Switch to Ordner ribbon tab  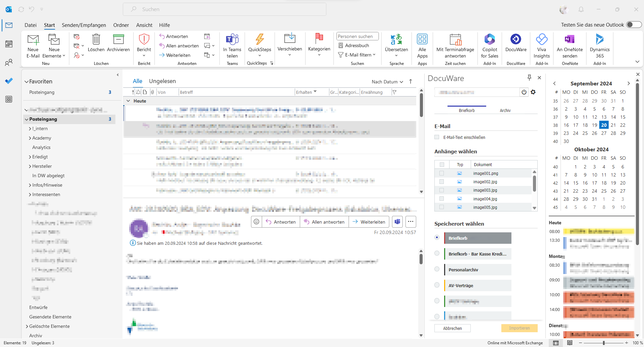coord(121,25)
